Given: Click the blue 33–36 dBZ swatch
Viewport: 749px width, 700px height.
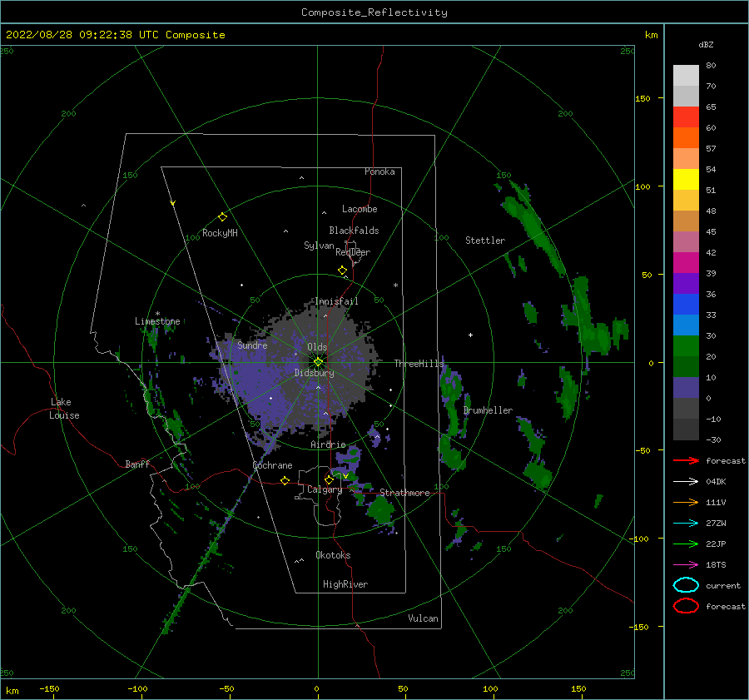Looking at the screenshot, I should [686, 305].
